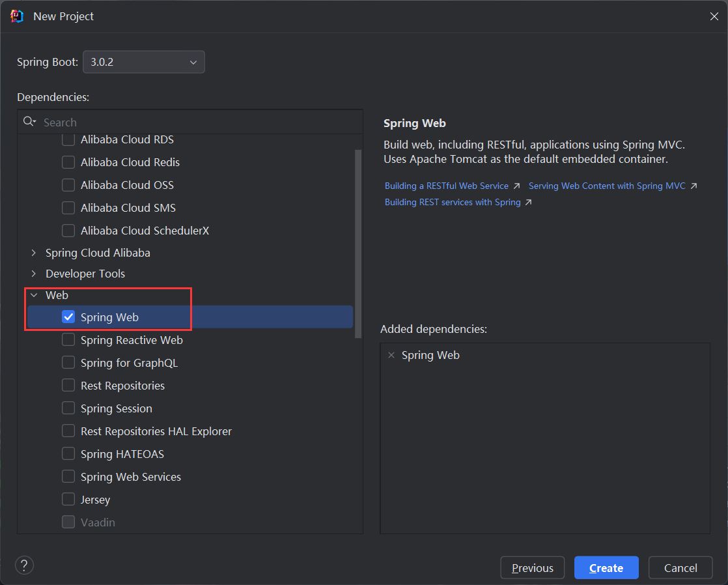Select the Spring HATEOAS label

(122, 454)
